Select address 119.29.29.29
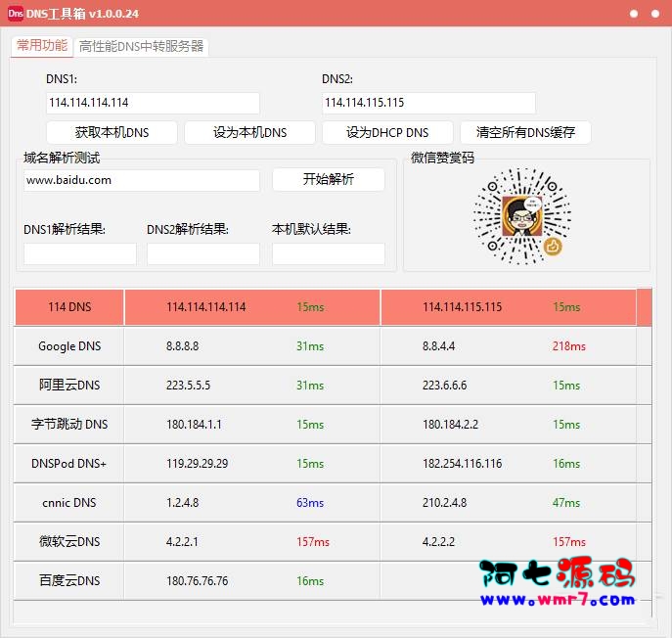 198,464
